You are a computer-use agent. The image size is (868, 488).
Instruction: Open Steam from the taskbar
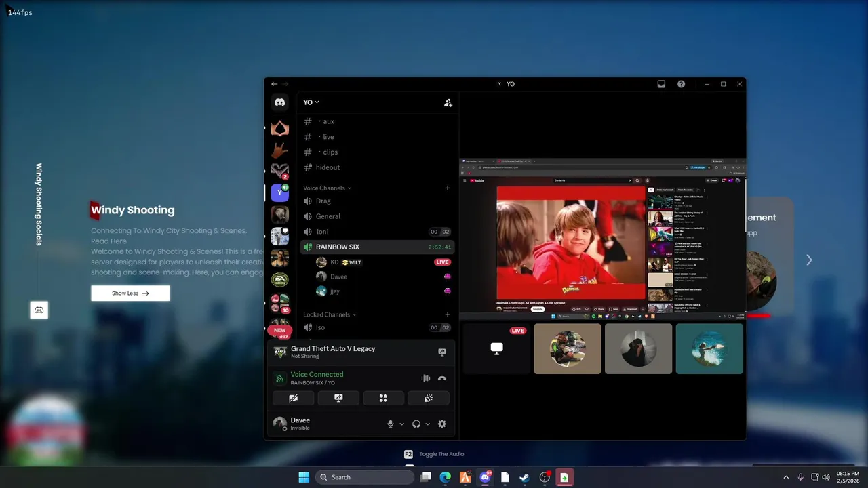click(x=524, y=477)
